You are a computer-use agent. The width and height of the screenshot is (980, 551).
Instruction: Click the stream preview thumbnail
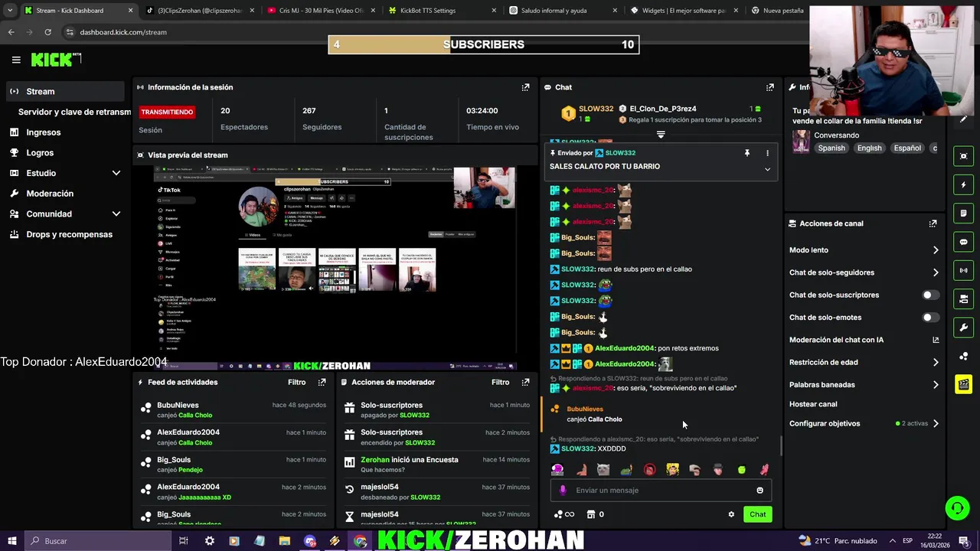tap(335, 267)
